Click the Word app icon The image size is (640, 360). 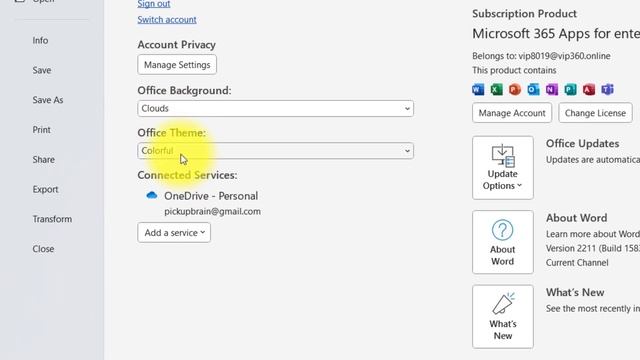pyautogui.click(x=478, y=89)
